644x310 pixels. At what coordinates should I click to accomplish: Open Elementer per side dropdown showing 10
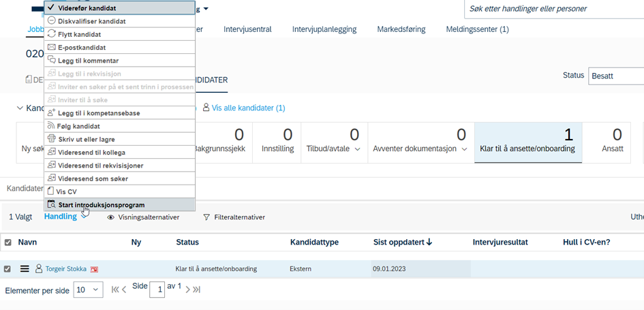[88, 290]
